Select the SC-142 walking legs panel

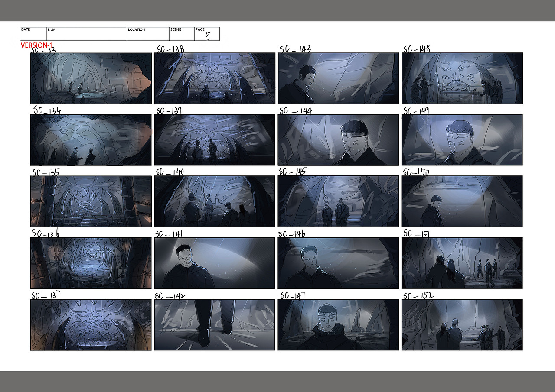pyautogui.click(x=215, y=324)
